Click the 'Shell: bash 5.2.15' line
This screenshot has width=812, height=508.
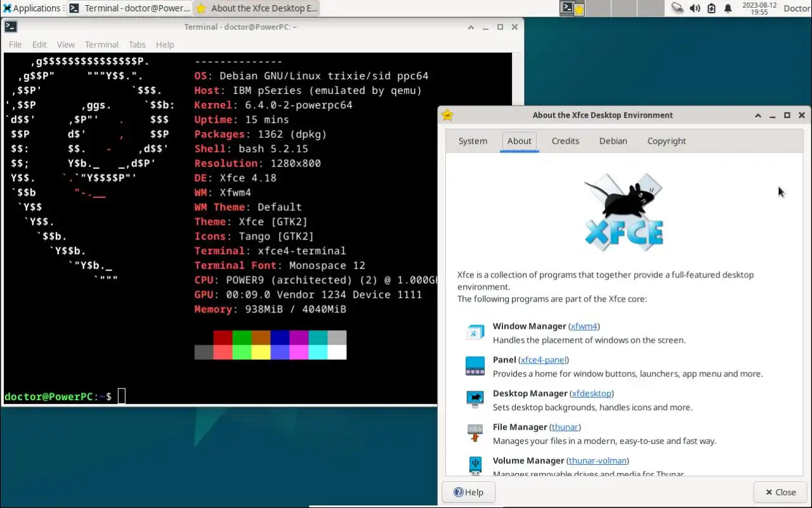coord(251,149)
